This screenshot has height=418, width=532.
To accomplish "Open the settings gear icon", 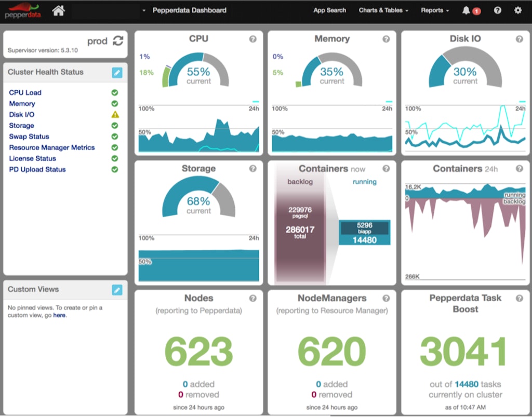I will [x=517, y=10].
